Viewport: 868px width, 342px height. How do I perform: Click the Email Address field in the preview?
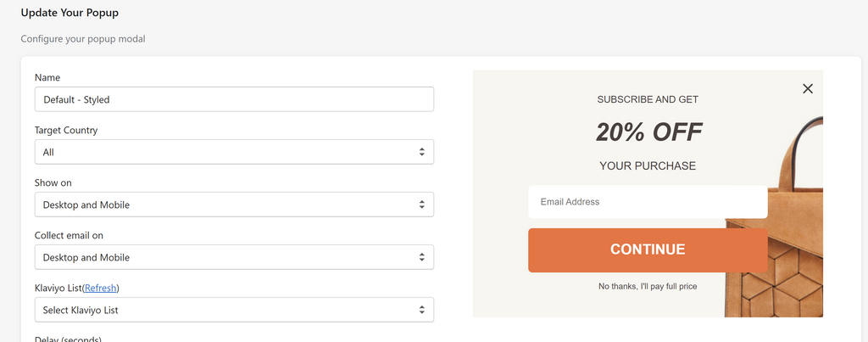648,202
